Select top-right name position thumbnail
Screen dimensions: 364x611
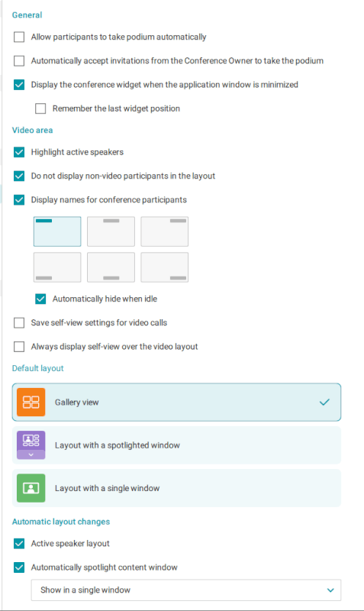coord(165,231)
